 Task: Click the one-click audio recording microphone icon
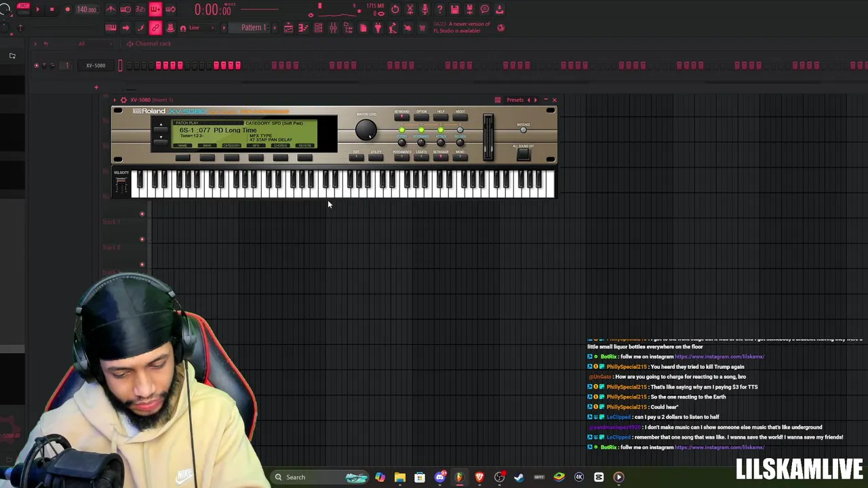coord(425,9)
